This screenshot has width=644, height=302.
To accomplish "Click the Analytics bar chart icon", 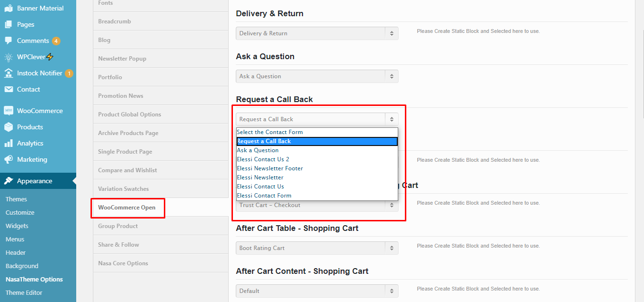I will click(9, 143).
